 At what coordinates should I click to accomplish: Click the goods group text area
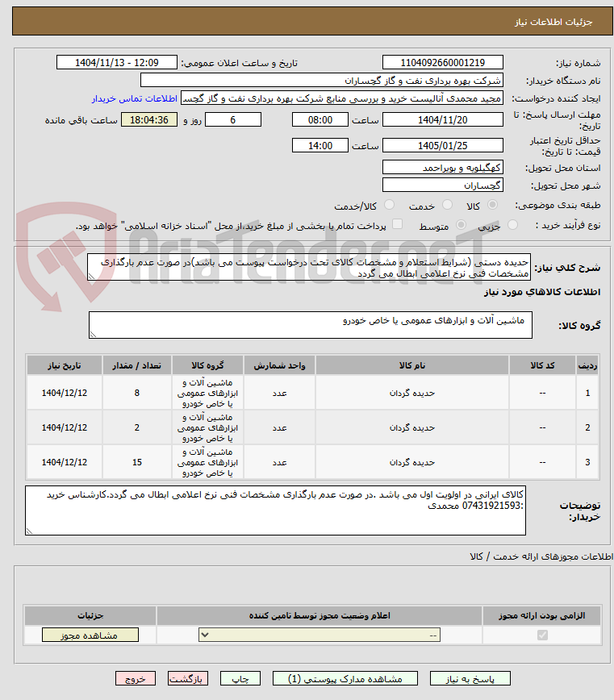[x=311, y=325]
